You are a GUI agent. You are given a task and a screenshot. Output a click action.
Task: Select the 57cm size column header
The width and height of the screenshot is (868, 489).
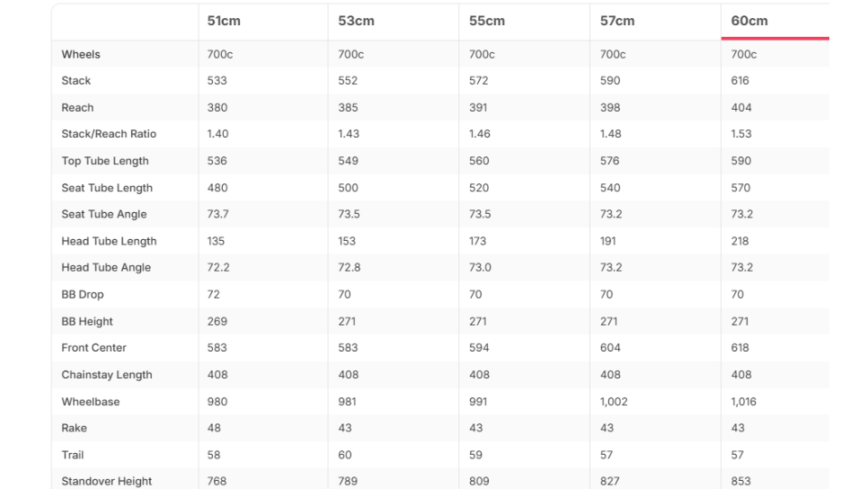[x=617, y=21]
